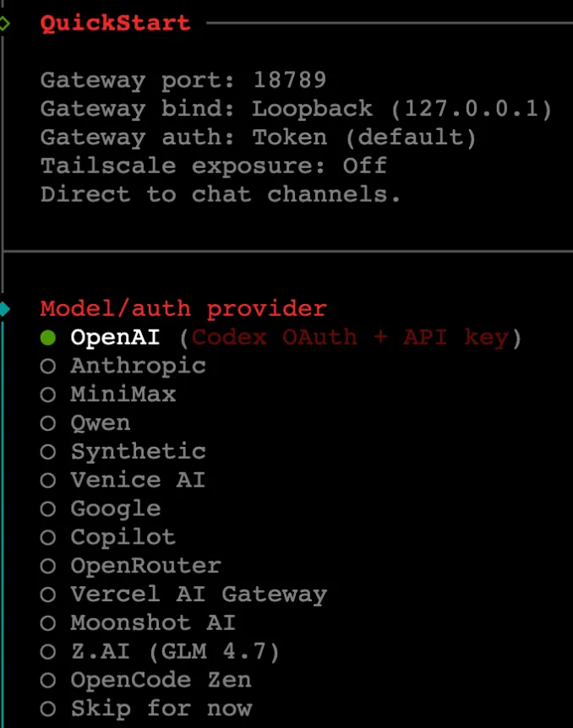Click the Gateway port 18789 line
Viewport: 573px width, 728px height.
(x=183, y=80)
